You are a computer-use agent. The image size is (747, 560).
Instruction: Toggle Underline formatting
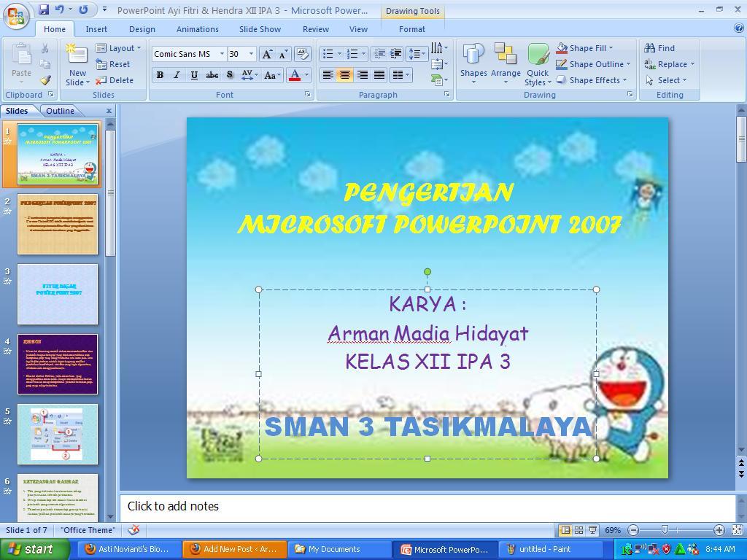click(x=194, y=75)
